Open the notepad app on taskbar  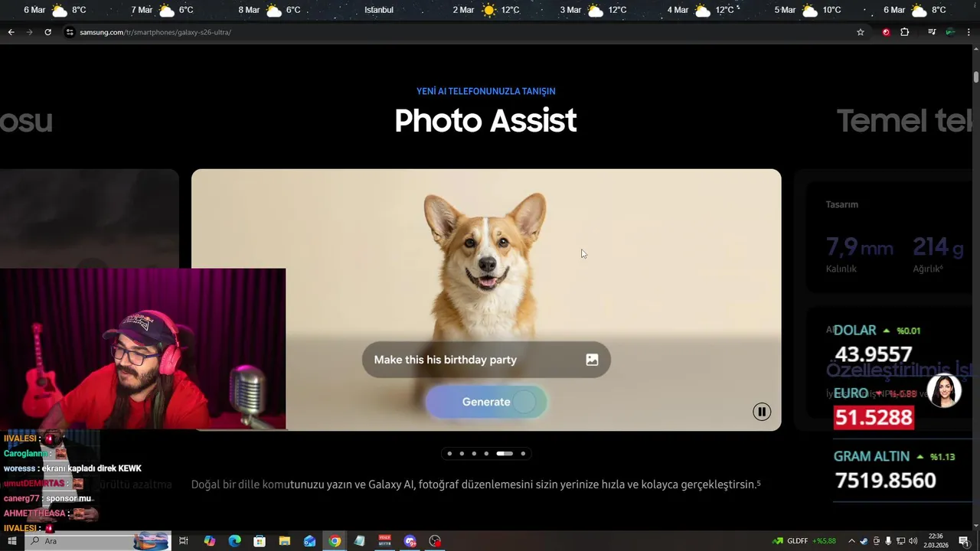[x=359, y=541]
